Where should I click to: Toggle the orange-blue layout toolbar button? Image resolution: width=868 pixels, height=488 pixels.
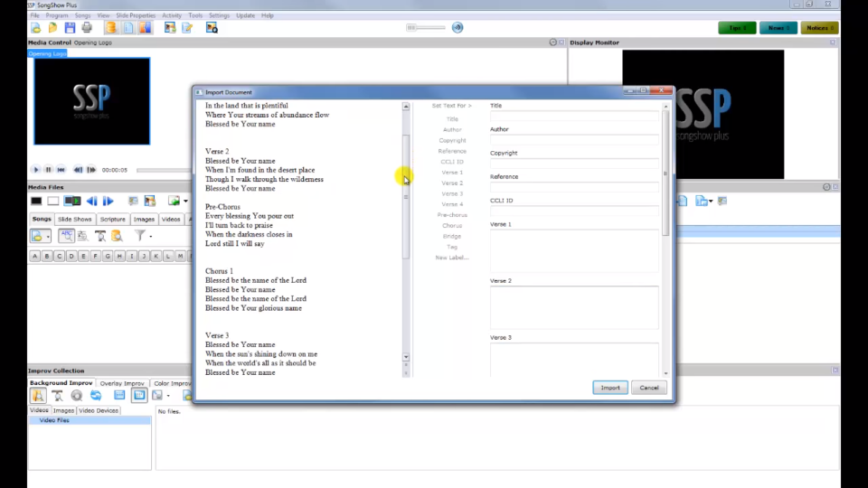[x=145, y=28]
